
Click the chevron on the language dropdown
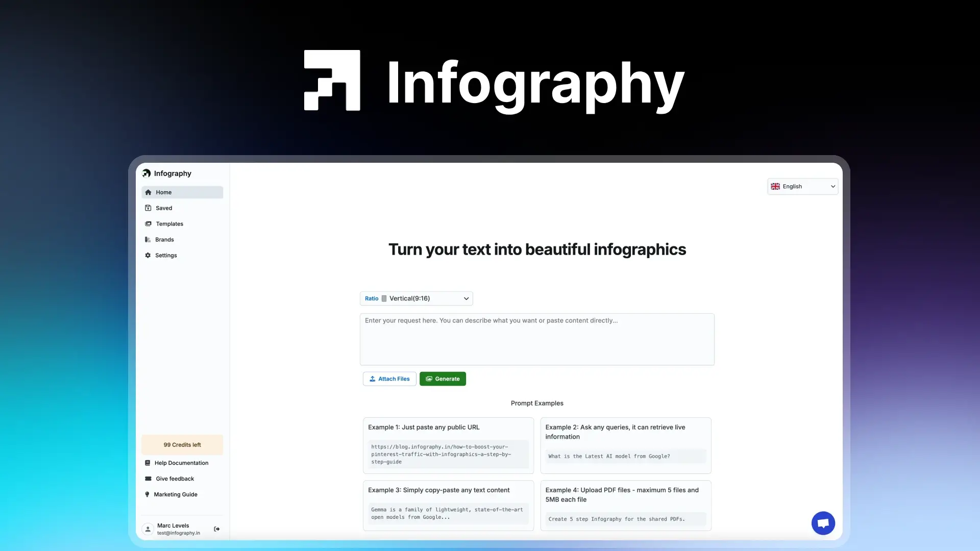tap(832, 187)
